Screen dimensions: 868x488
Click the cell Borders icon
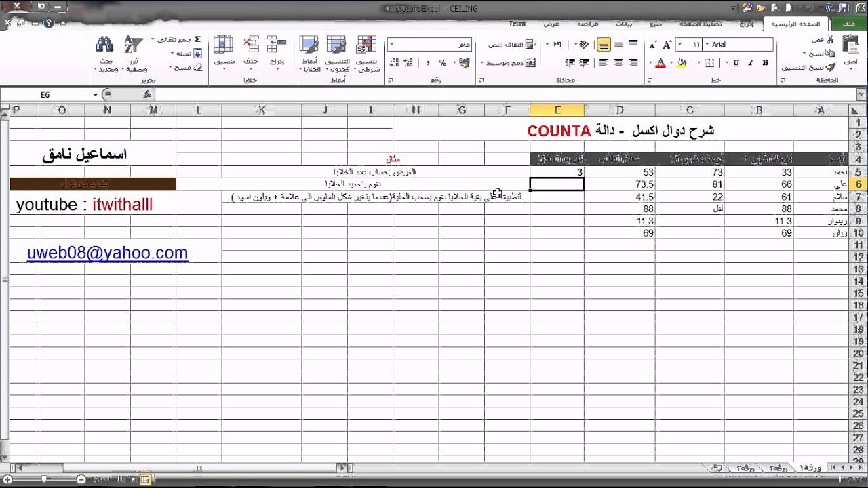[710, 63]
